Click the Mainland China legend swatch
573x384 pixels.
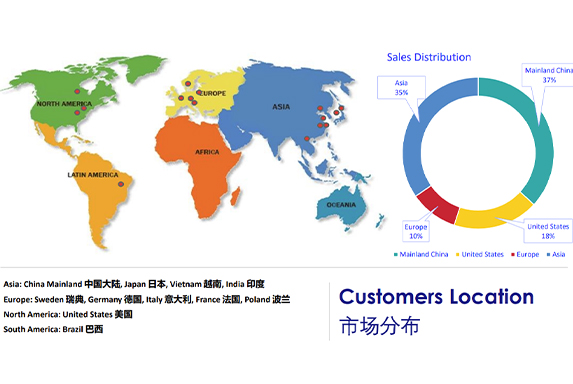(x=396, y=255)
